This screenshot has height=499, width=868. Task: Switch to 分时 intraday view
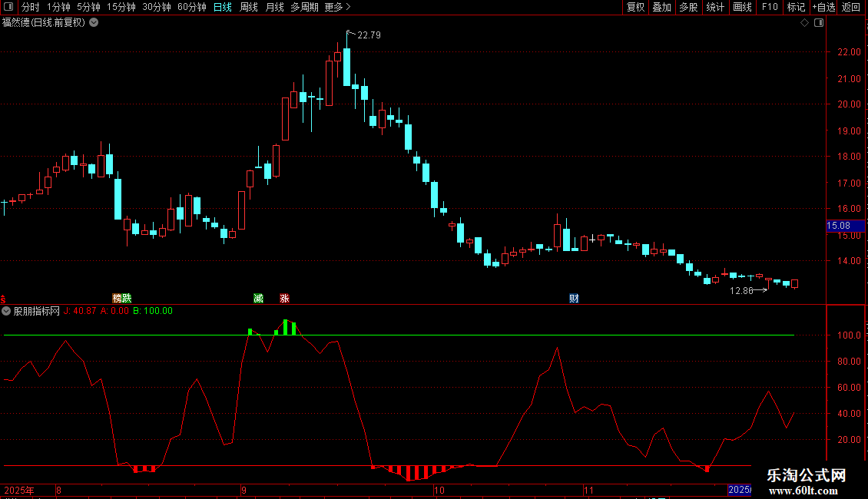(x=31, y=7)
